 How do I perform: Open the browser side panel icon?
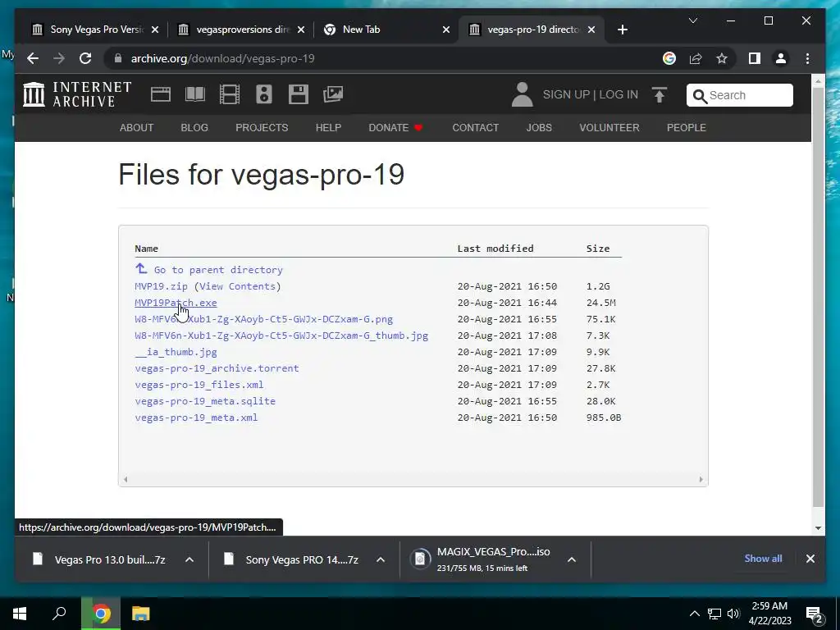[755, 58]
